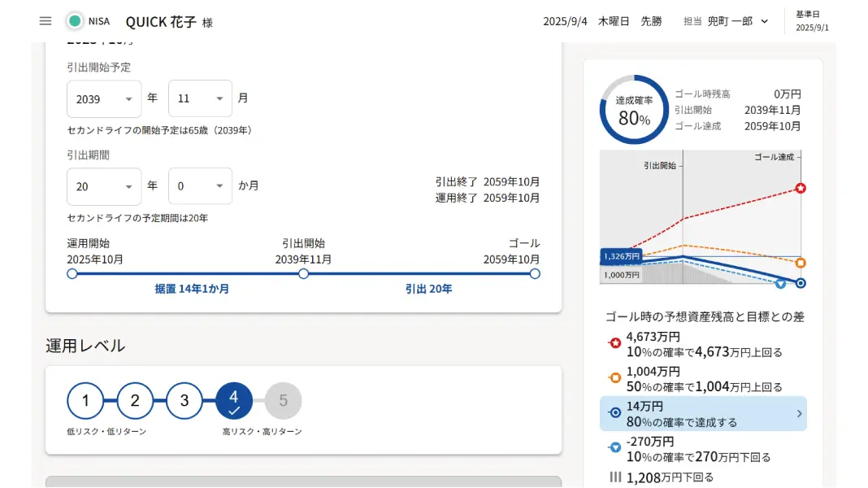Viewport: 868px width, 488px height.
Task: Click the grey bars icon beside 1,208万円
Action: click(615, 477)
